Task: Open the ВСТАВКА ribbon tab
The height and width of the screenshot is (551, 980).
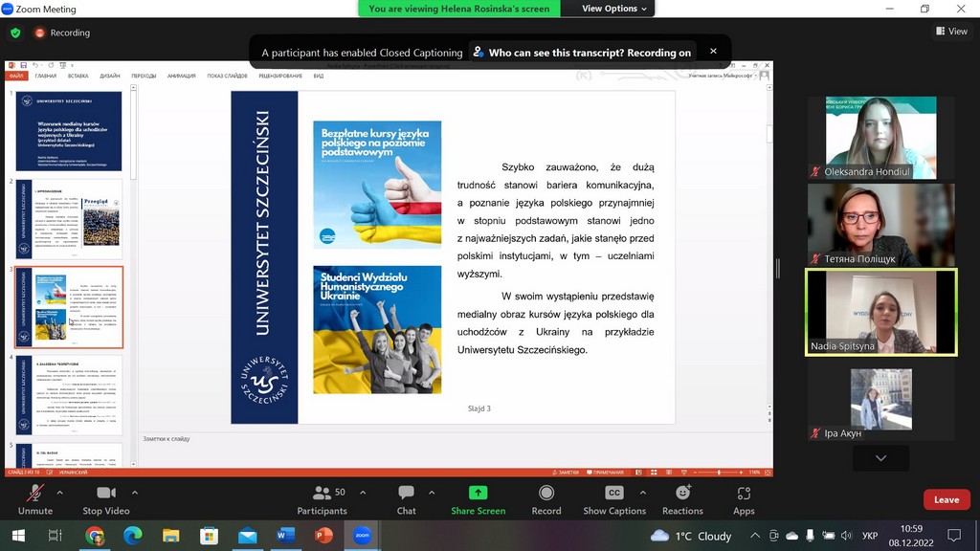Action: click(x=78, y=76)
